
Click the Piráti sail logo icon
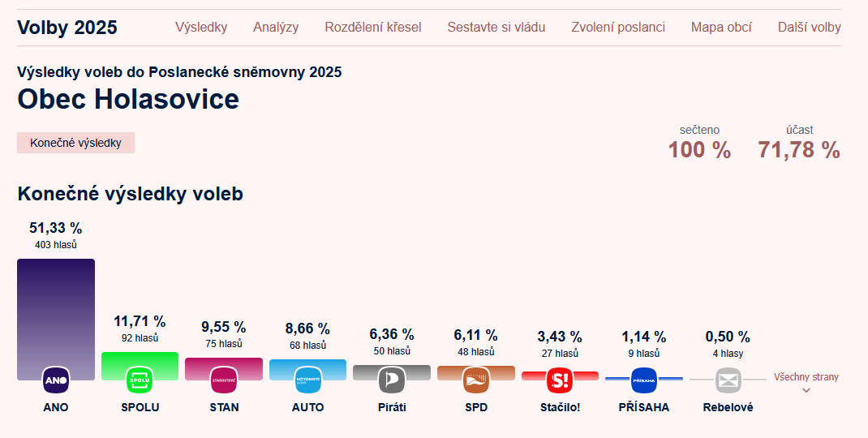[392, 380]
